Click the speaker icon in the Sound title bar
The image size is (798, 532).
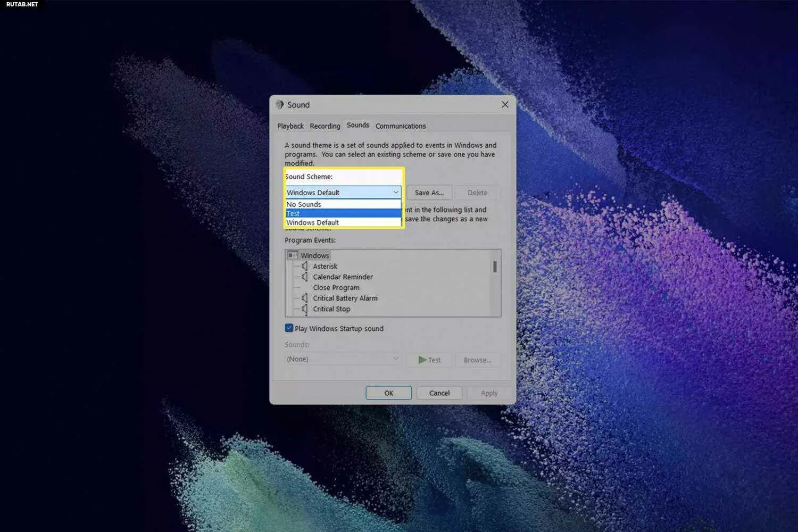[279, 105]
